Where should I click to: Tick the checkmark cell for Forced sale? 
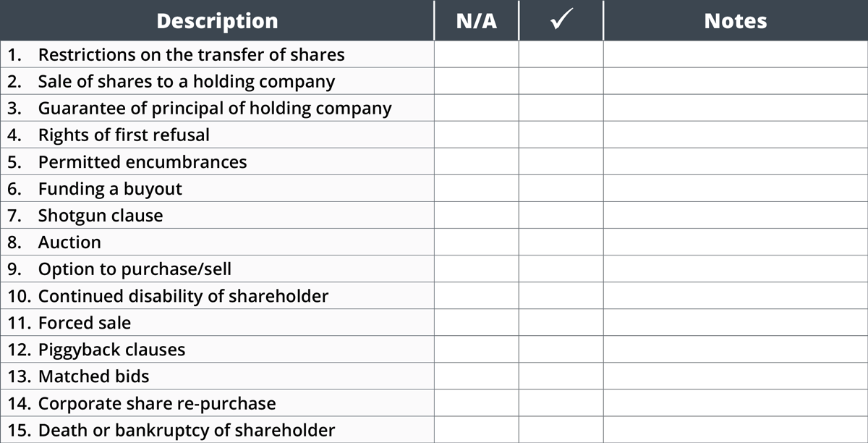click(x=561, y=322)
